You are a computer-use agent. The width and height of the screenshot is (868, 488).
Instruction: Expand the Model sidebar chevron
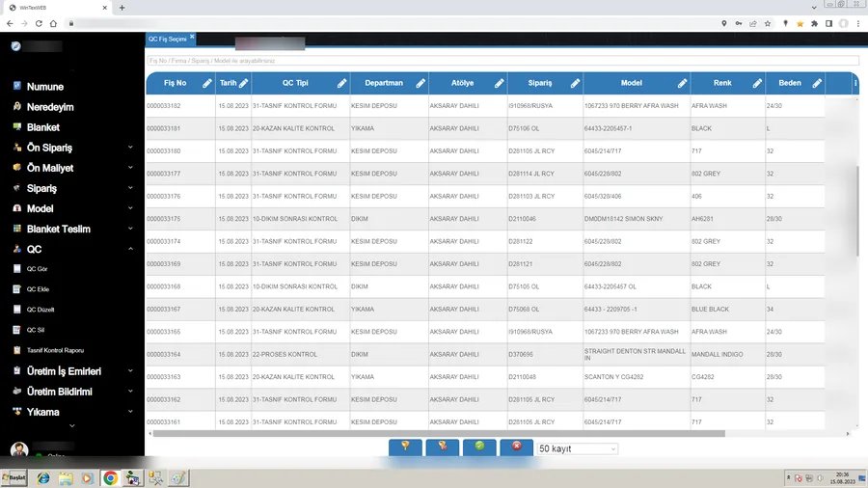coord(130,208)
